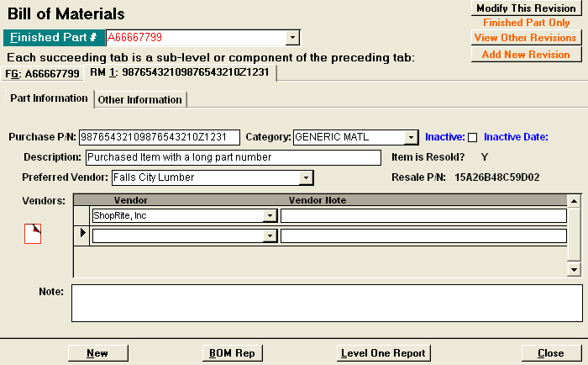Click the Modify This Revision button
The height and width of the screenshot is (365, 588).
click(x=526, y=8)
